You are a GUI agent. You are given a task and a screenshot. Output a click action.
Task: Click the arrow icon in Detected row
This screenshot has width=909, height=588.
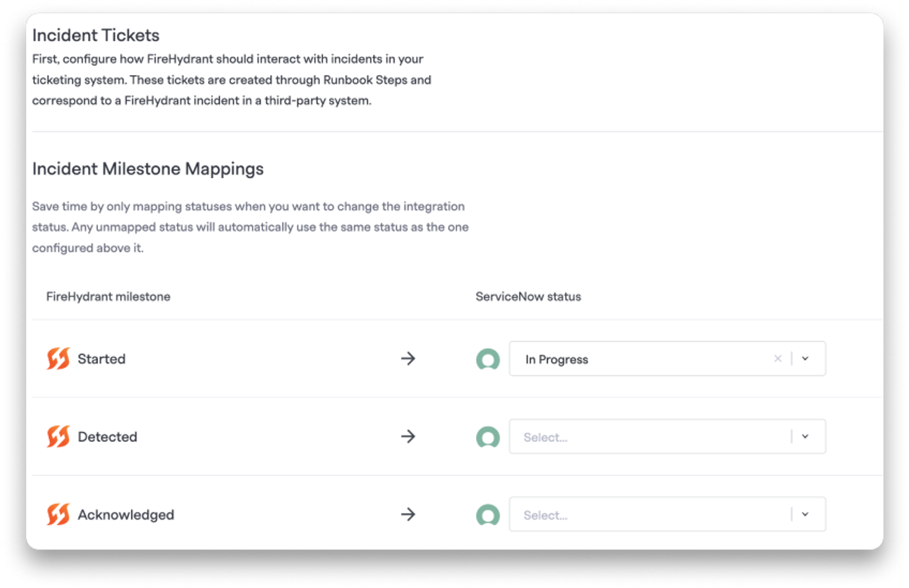408,436
